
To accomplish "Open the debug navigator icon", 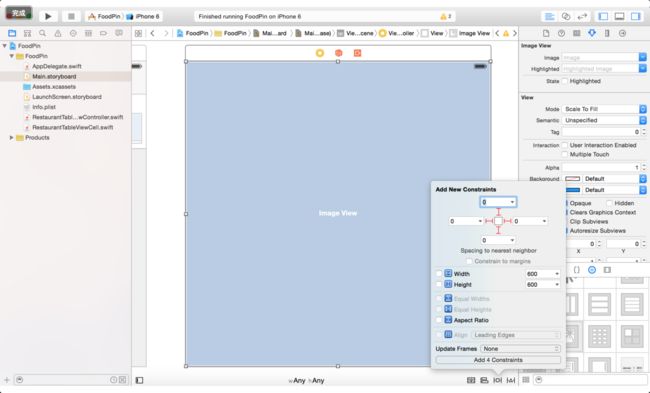I will [x=88, y=33].
